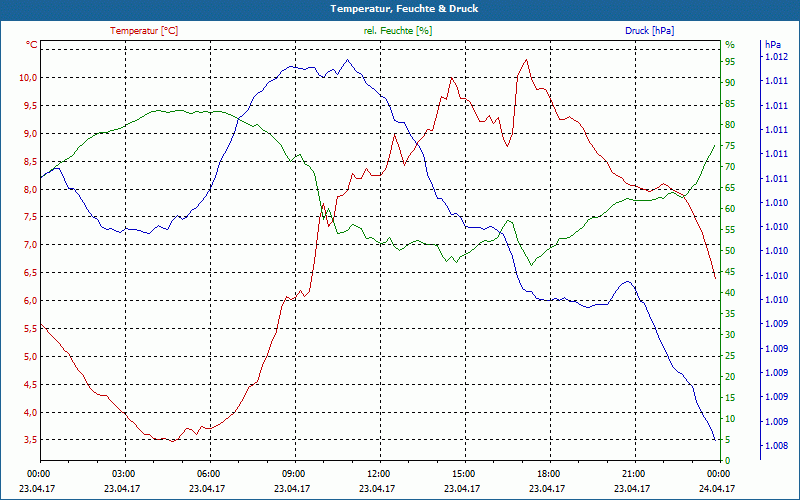Select the blue Druck [hPa] legend label
The height and width of the screenshot is (500, 800).
point(649,31)
